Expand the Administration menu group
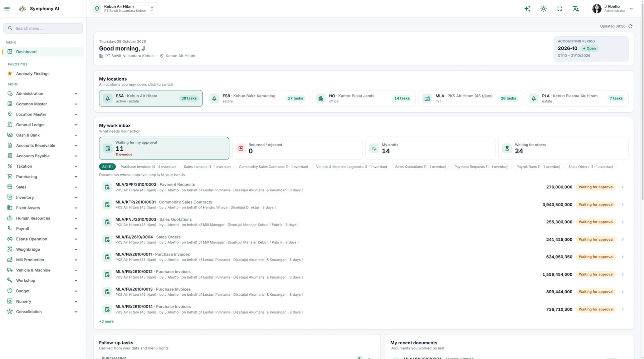644x359 pixels. pyautogui.click(x=43, y=94)
